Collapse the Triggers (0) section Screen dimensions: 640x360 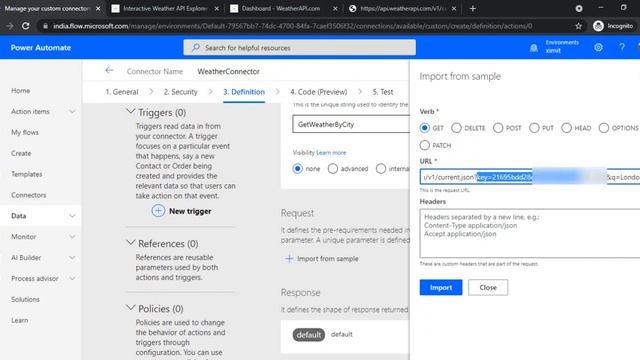click(131, 111)
